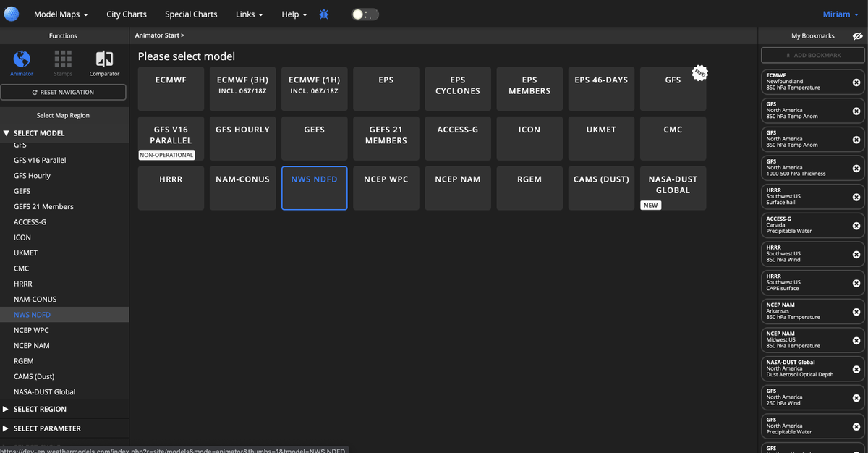
Task: Select RGEM in sidebar model list
Action: tap(64, 361)
